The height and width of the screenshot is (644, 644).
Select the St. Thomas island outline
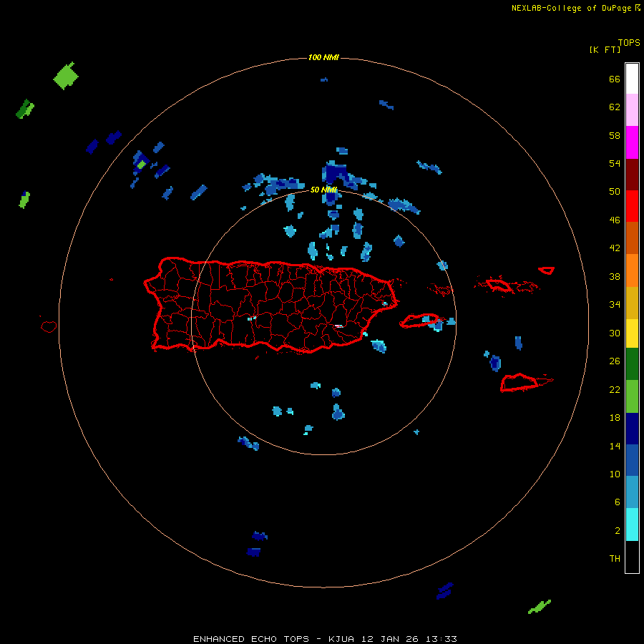[x=499, y=285]
